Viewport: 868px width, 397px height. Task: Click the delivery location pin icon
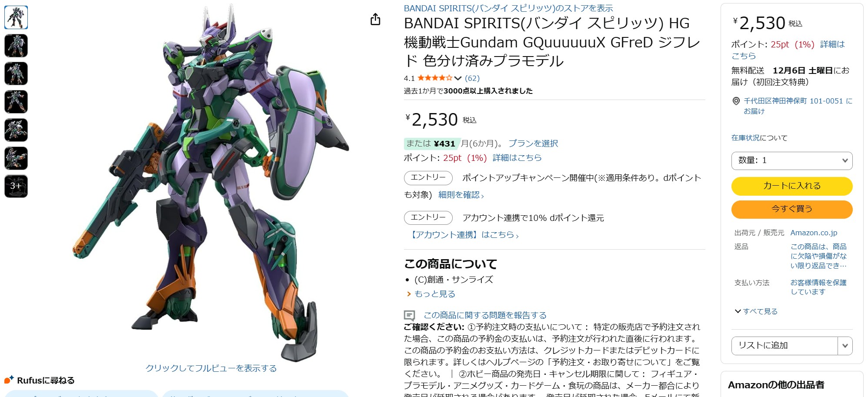point(736,101)
